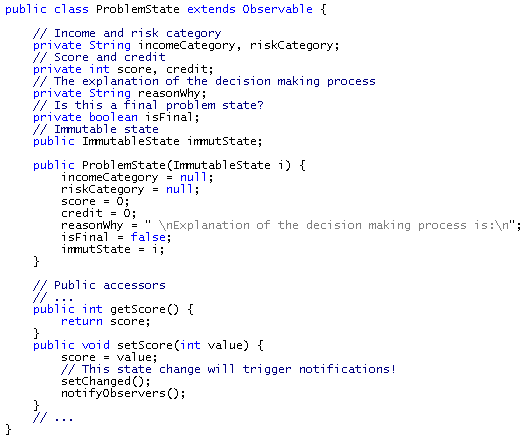527x440 pixels.
Task: Click the setScore method name
Action: point(145,345)
